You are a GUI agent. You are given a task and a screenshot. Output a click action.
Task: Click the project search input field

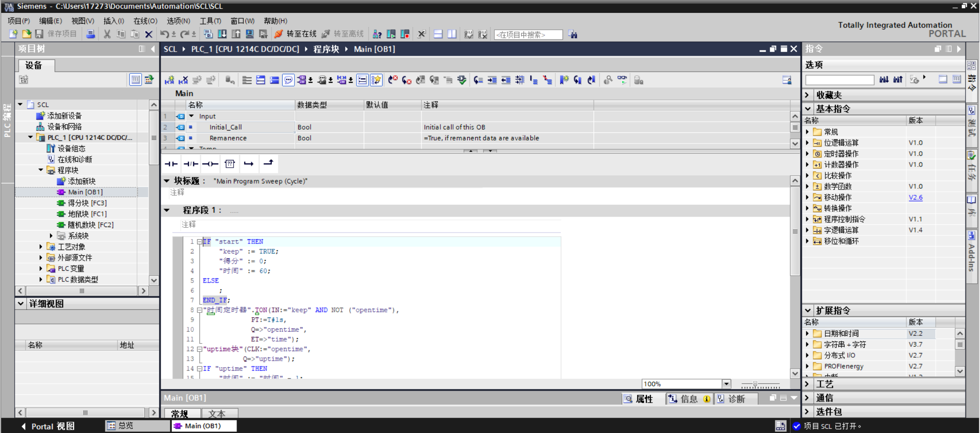[x=528, y=35]
